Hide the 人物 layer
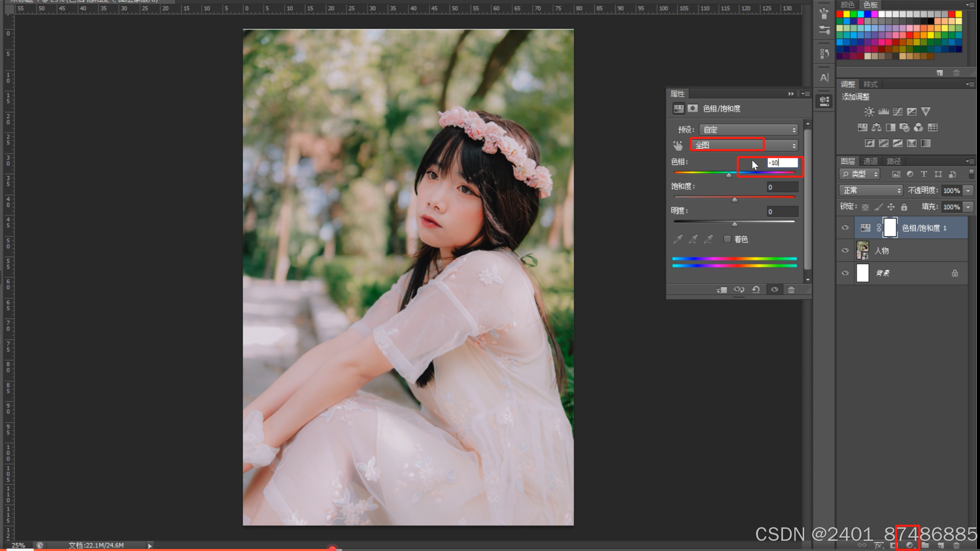Screen dimensions: 980x551 tap(845, 250)
